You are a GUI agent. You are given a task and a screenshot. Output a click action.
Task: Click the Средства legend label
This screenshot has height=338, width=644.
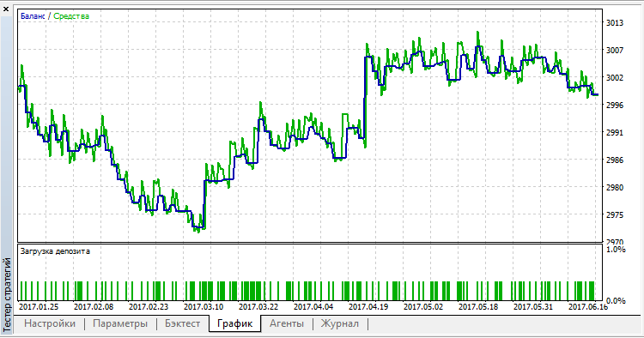71,16
